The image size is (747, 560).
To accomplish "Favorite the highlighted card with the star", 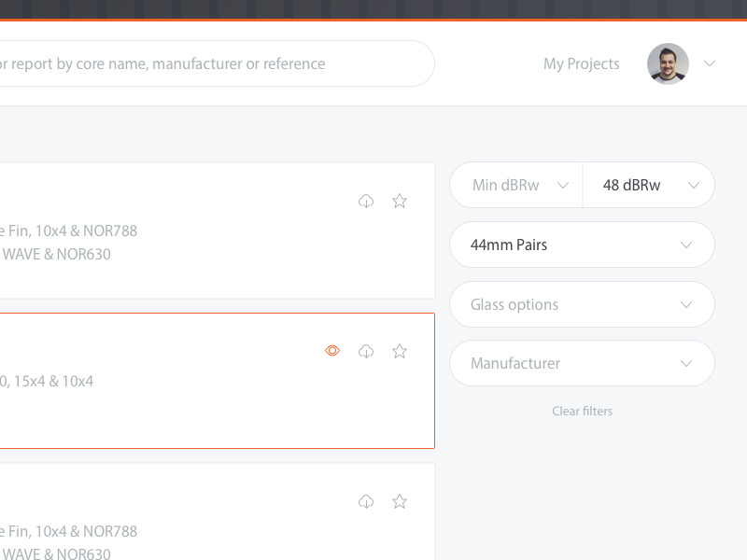I will (400, 351).
